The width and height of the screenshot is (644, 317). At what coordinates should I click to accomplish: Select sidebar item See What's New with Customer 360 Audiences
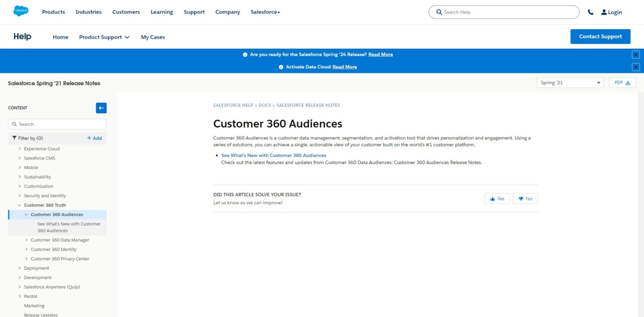[69, 227]
